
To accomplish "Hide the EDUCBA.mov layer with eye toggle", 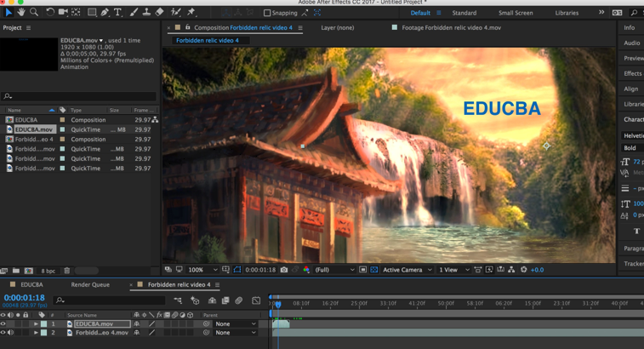I will [x=3, y=324].
